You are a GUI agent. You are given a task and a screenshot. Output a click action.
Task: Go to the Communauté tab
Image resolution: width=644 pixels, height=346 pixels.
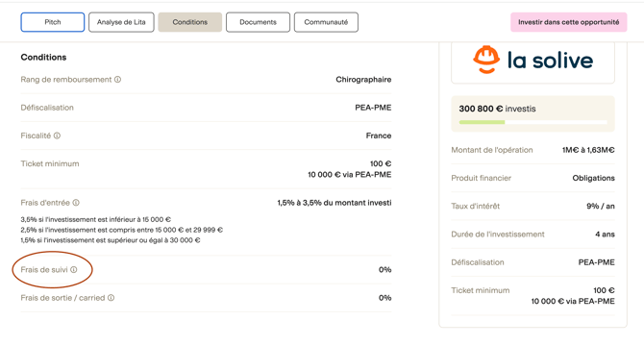[326, 22]
